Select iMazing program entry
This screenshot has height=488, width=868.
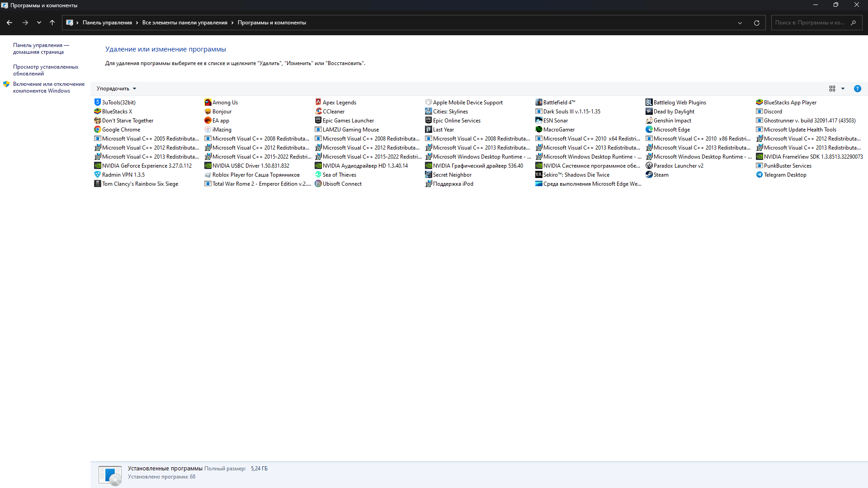(x=217, y=129)
